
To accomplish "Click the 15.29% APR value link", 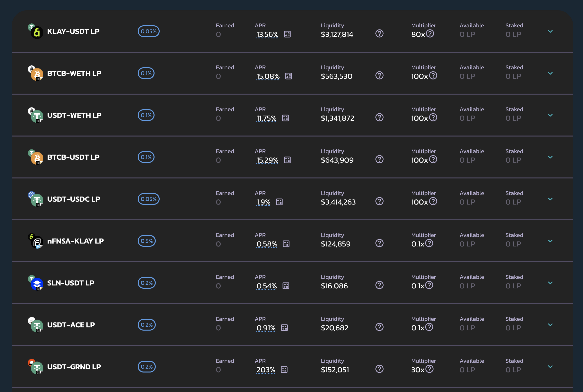I will point(267,160).
